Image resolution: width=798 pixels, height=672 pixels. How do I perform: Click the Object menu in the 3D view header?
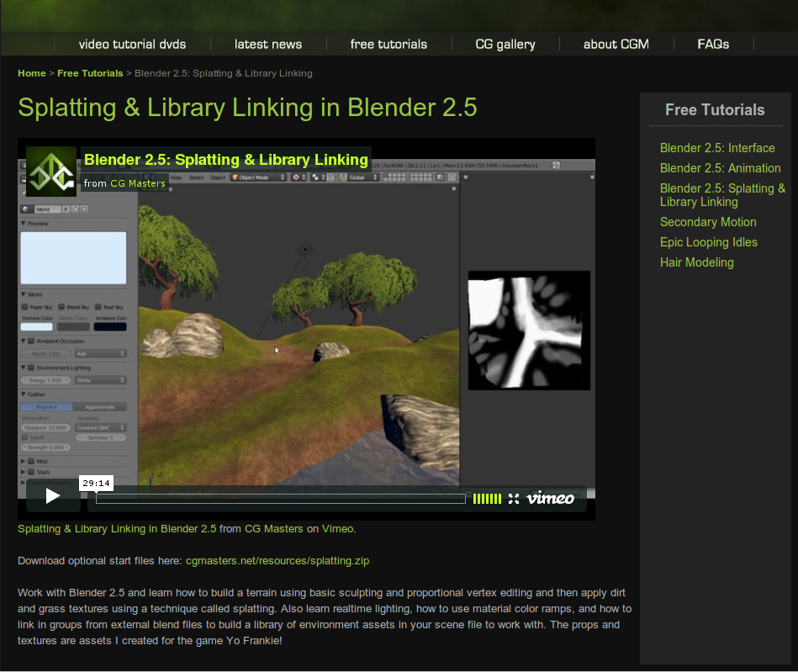(217, 177)
